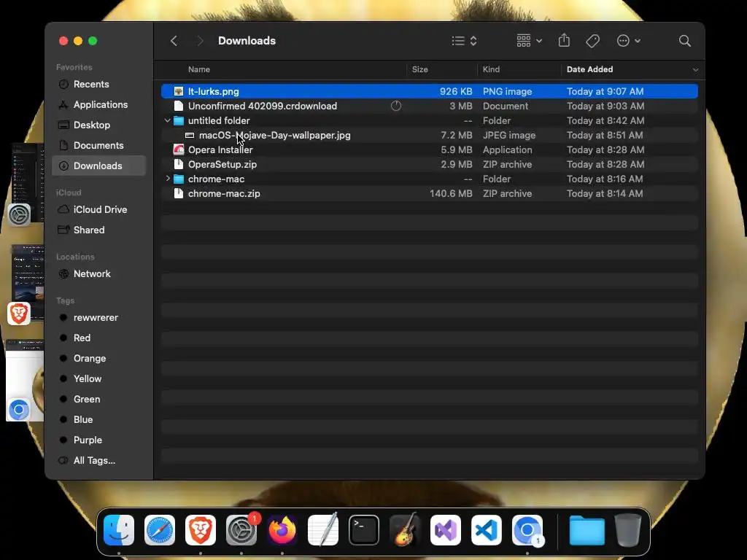Launch Firefox from the Dock
Viewport: 747px width, 560px height.
(282, 530)
